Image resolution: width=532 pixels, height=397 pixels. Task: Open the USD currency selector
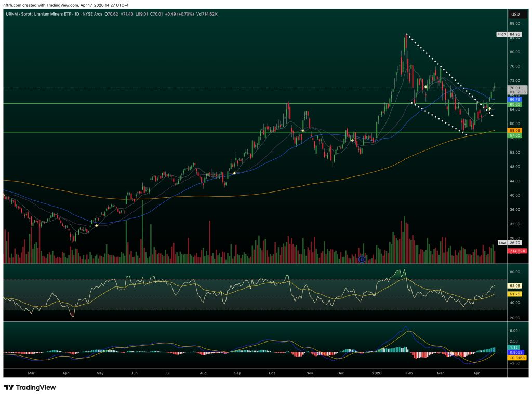tap(516, 15)
